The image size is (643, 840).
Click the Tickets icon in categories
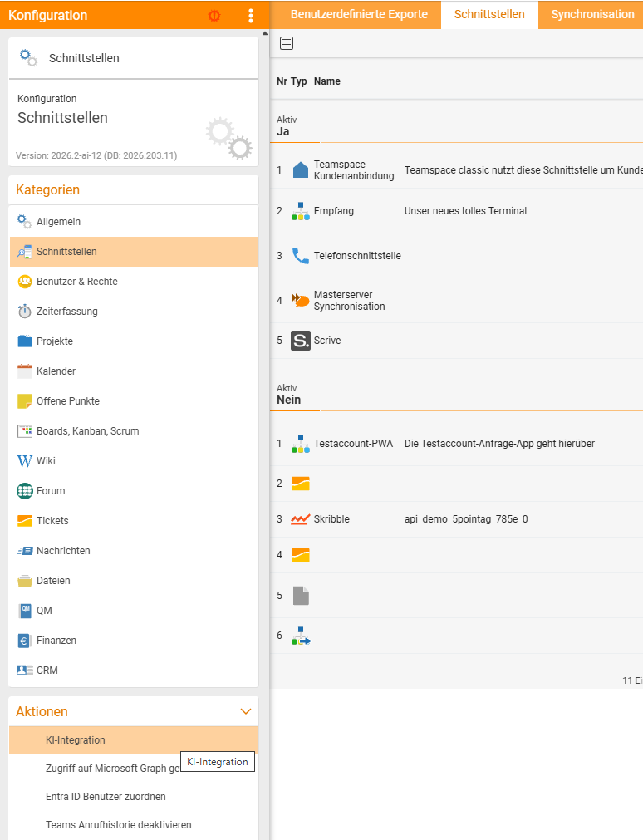point(25,521)
